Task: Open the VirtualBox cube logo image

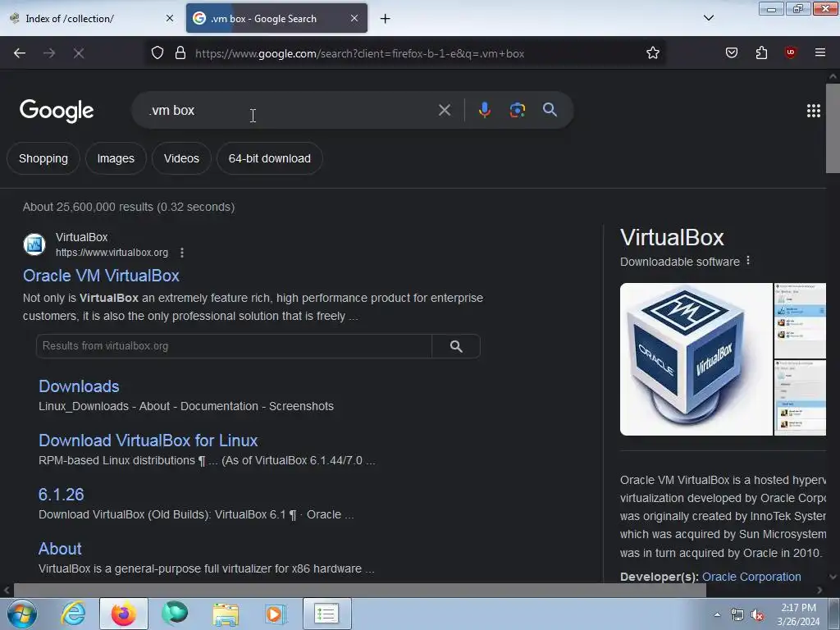Action: click(696, 359)
